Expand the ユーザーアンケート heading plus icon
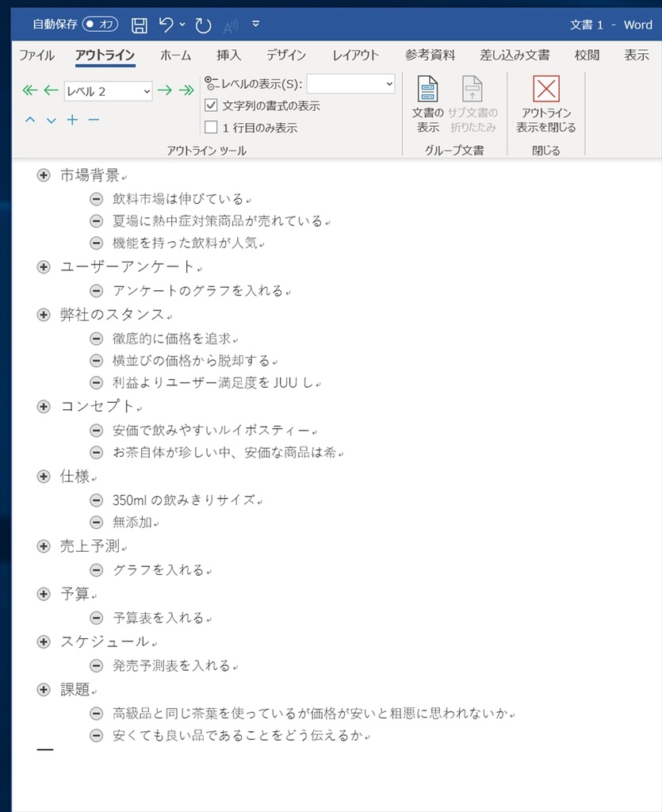The width and height of the screenshot is (662, 812). 44,266
